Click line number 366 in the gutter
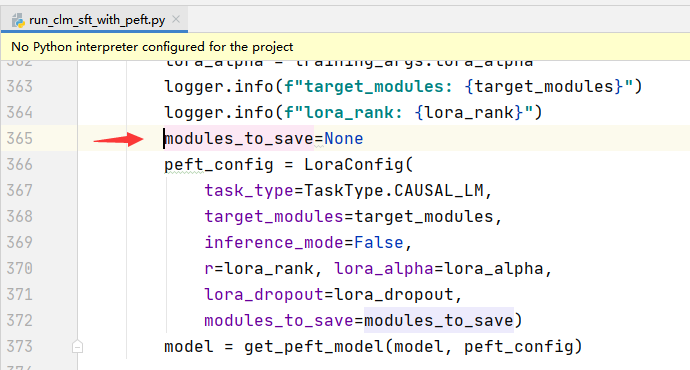Image resolution: width=690 pixels, height=370 pixels. (x=20, y=165)
